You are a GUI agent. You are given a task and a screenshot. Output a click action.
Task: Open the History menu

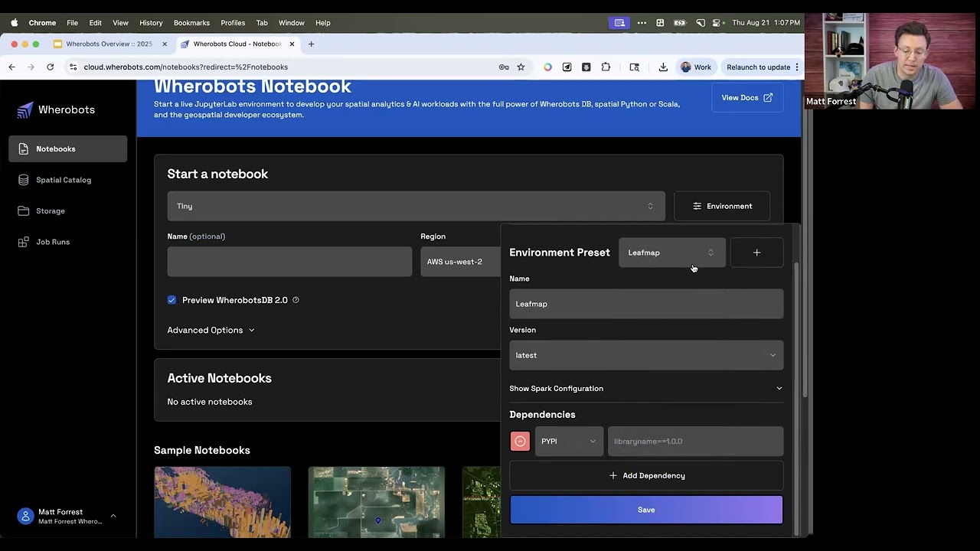151,23
